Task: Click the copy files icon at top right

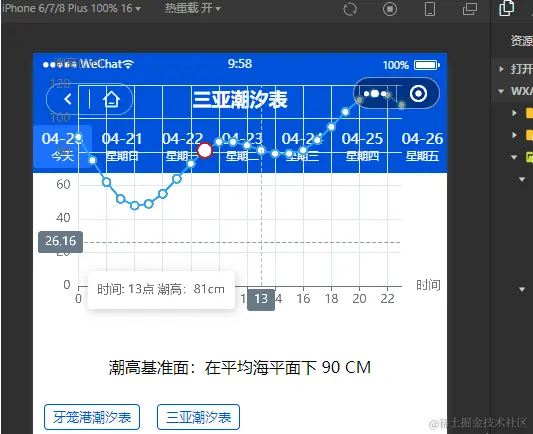Action: pos(506,8)
